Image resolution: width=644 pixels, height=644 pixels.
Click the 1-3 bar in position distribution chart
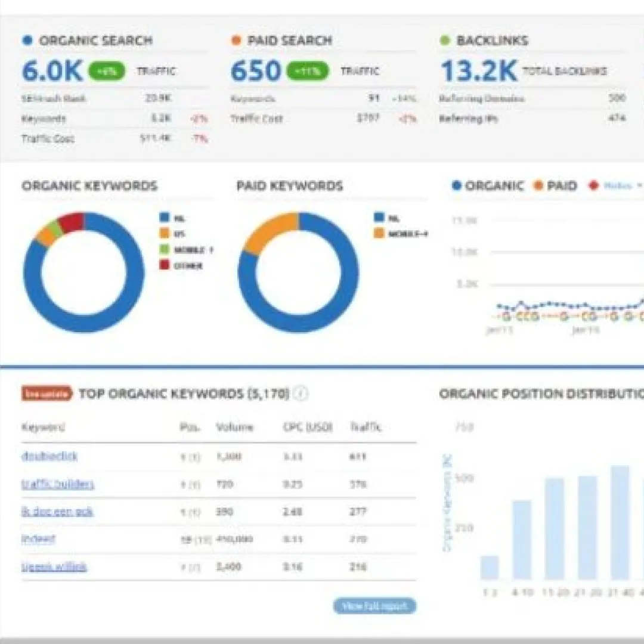(490, 568)
